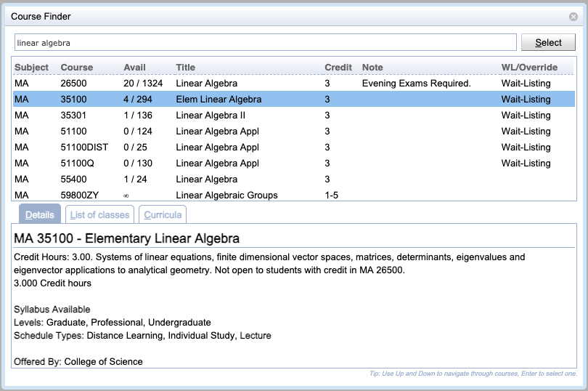The height and width of the screenshot is (391, 588).
Task: Select the MA 35301 Linear Algebra II row
Action: pos(293,115)
